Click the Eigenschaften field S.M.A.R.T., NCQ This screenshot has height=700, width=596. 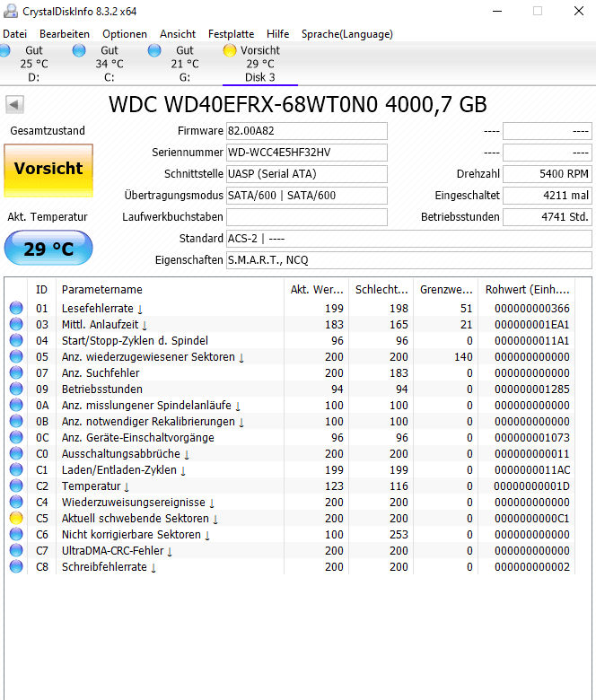pos(409,260)
